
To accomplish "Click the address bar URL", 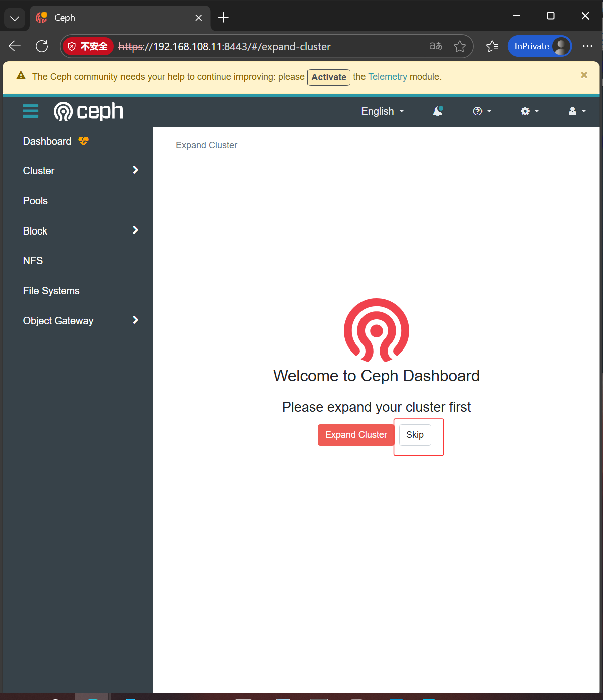I will point(224,47).
